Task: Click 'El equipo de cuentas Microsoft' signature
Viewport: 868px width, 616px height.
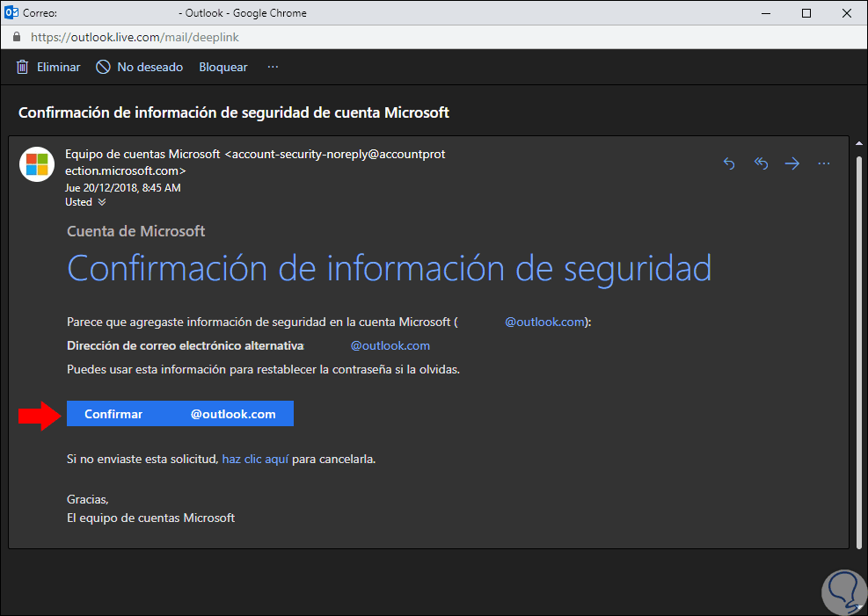Action: tap(151, 518)
